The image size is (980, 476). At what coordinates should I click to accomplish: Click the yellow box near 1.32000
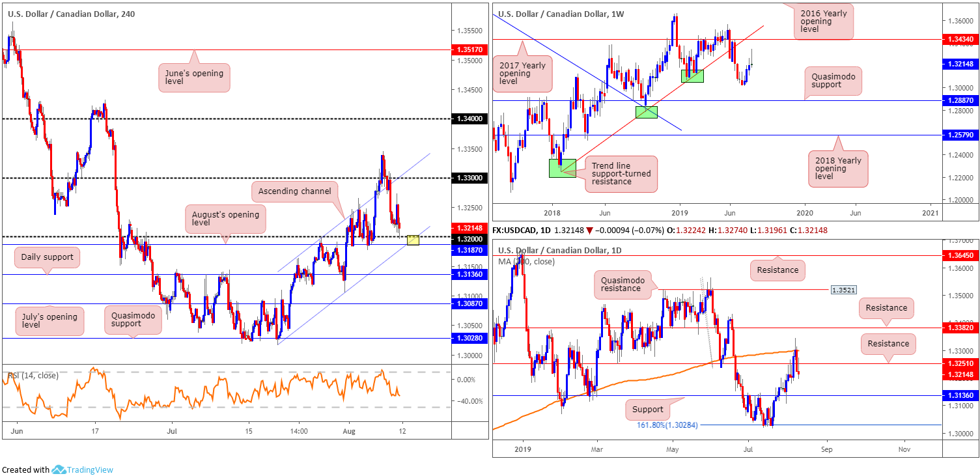coord(413,241)
